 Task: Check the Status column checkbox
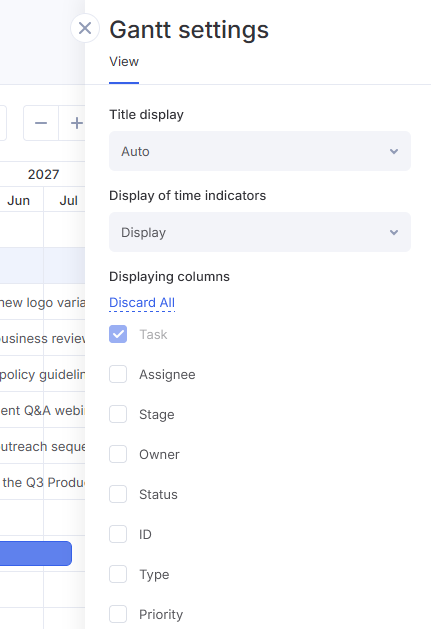click(x=118, y=494)
